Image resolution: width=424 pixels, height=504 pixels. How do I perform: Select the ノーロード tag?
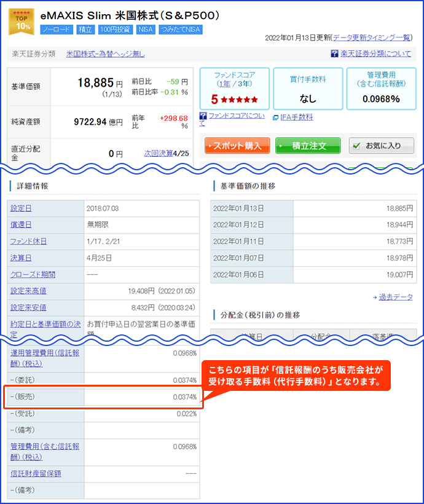(x=57, y=30)
